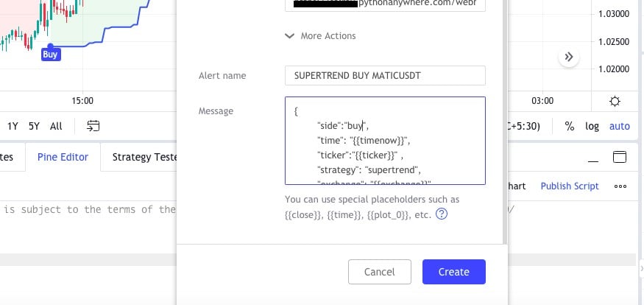Switch to the Pine Editor tab

(63, 157)
